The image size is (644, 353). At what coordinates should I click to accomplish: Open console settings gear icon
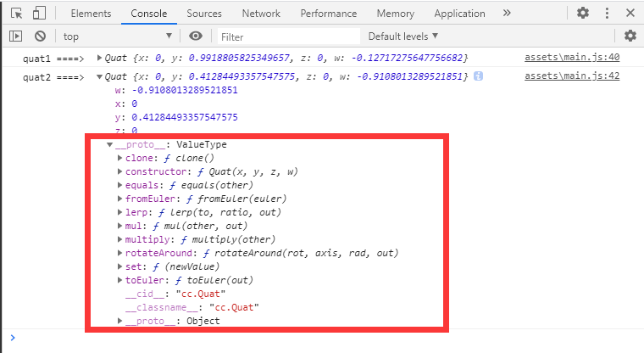coord(630,36)
